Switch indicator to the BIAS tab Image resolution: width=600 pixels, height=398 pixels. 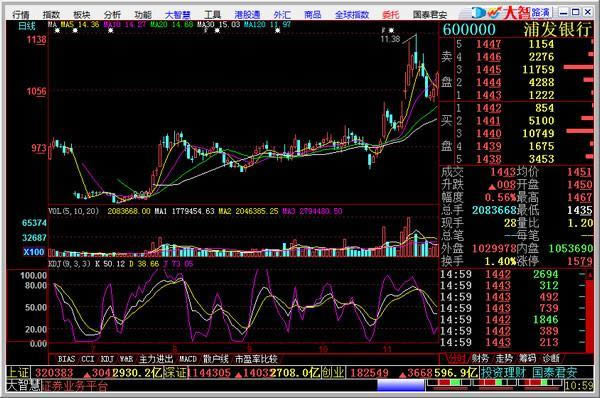(66, 359)
